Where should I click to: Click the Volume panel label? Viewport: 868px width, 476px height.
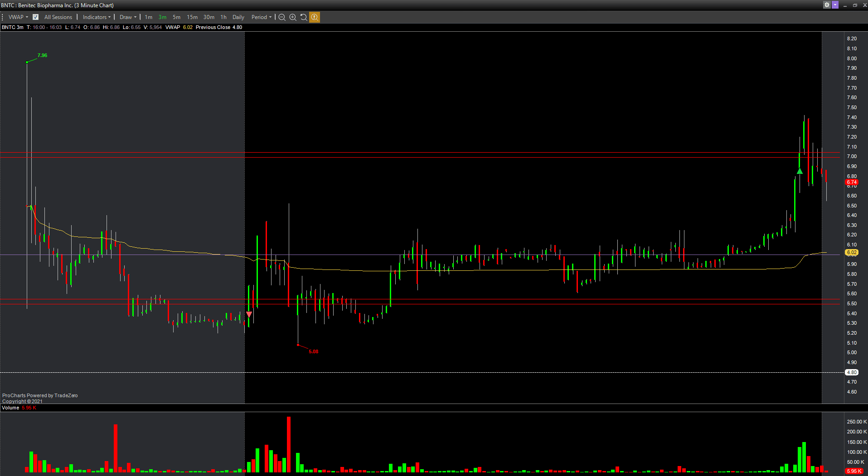click(x=10, y=408)
